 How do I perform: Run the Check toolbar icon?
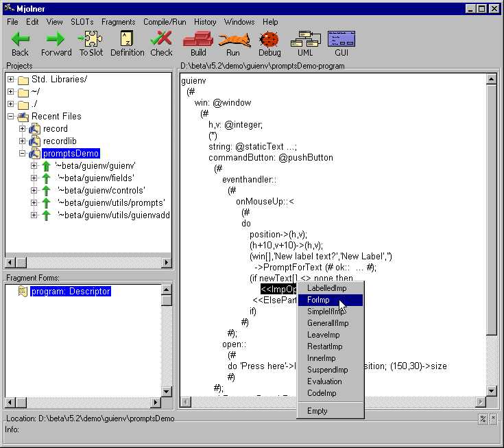[161, 39]
